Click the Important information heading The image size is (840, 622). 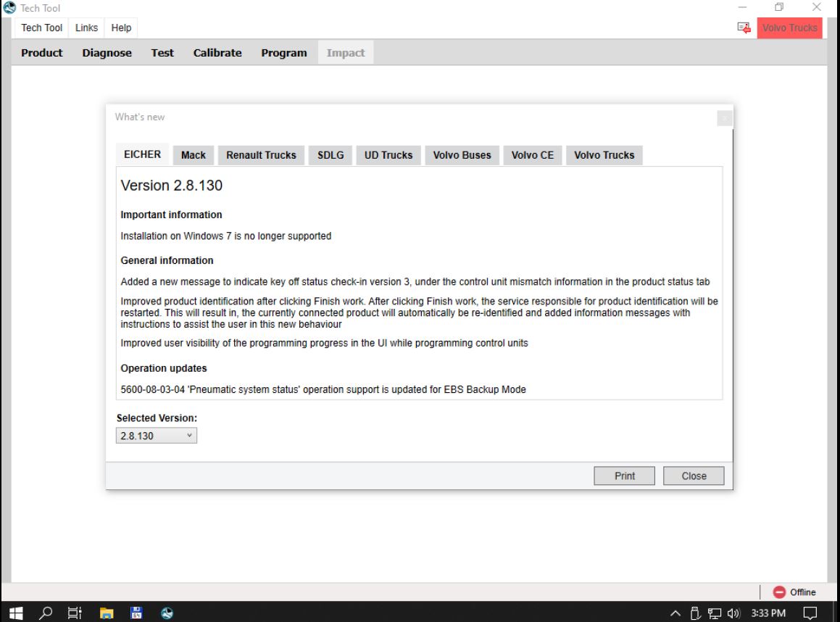pyautogui.click(x=172, y=215)
